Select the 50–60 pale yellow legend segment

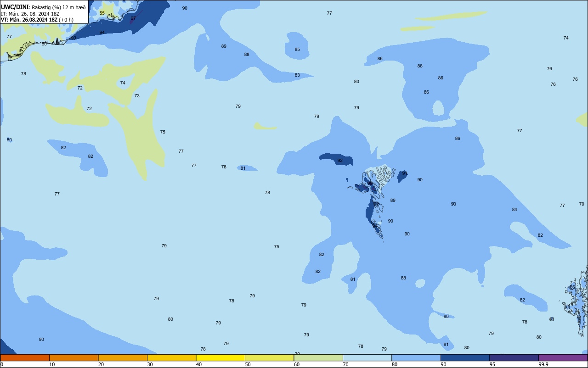pos(269,357)
